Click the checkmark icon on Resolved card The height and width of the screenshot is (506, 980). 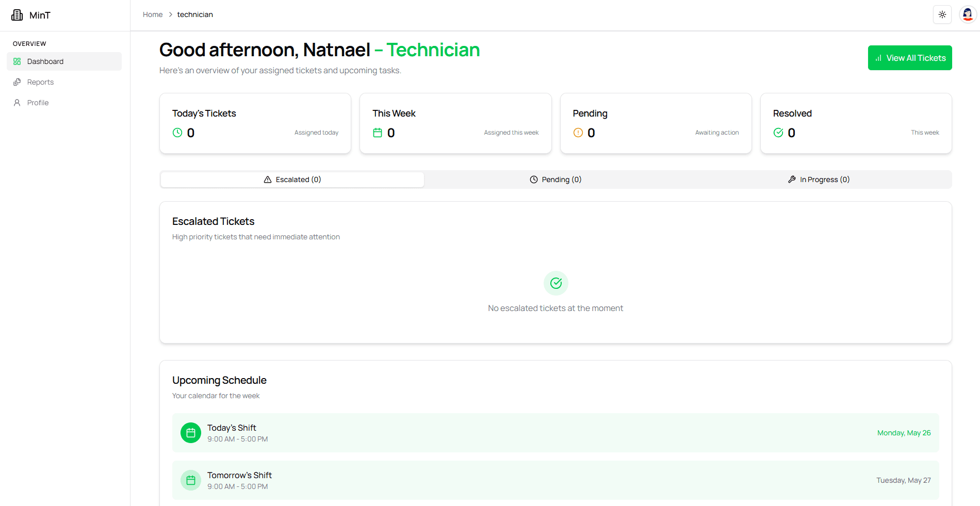click(778, 133)
